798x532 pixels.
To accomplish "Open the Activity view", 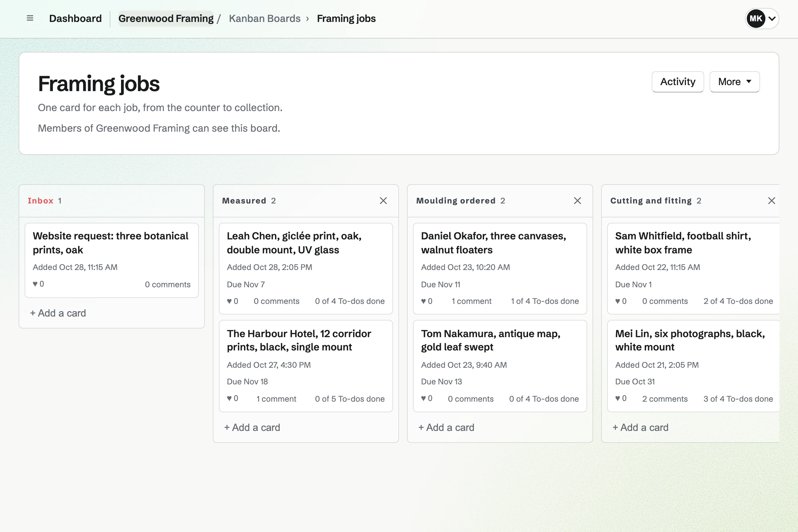I will (678, 82).
